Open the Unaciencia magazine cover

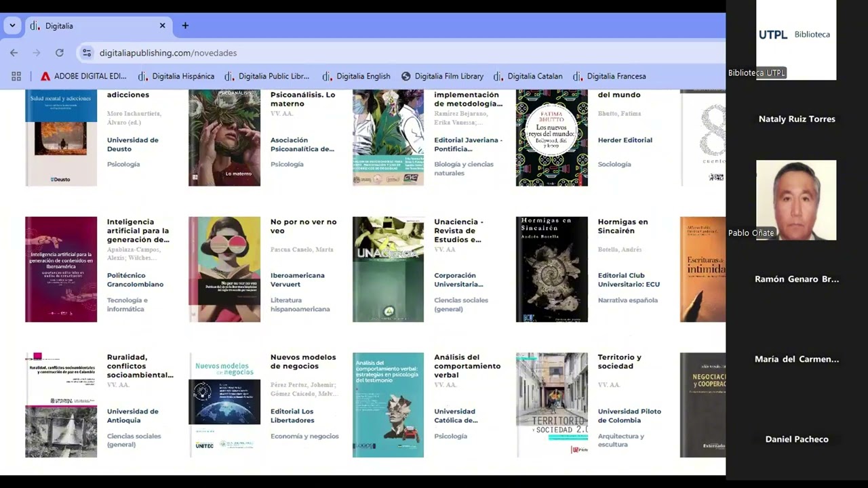(x=388, y=269)
